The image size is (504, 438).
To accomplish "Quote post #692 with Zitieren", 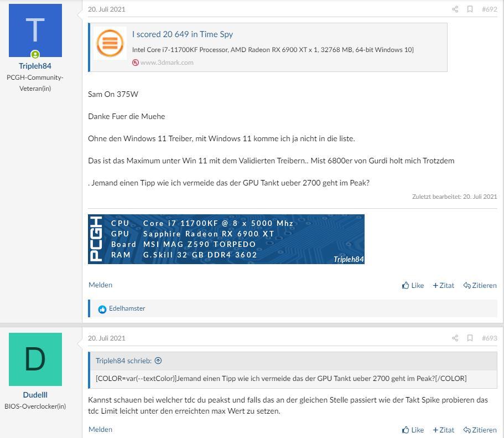I will [x=480, y=286].
